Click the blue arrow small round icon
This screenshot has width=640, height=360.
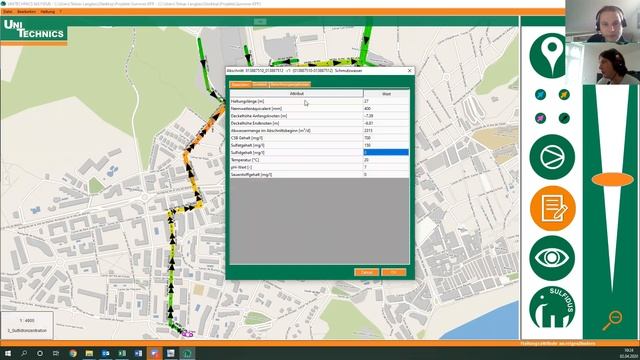point(540,95)
